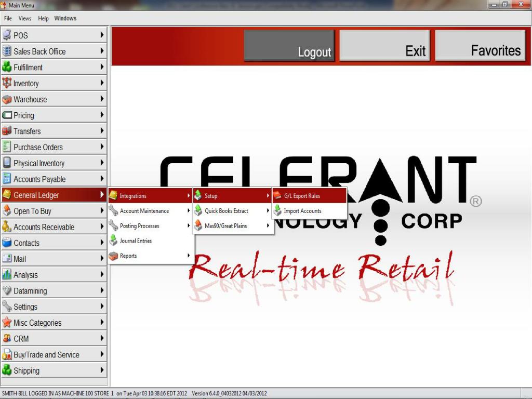
Task: Click the Contacts icon in sidebar
Action: pos(7,243)
